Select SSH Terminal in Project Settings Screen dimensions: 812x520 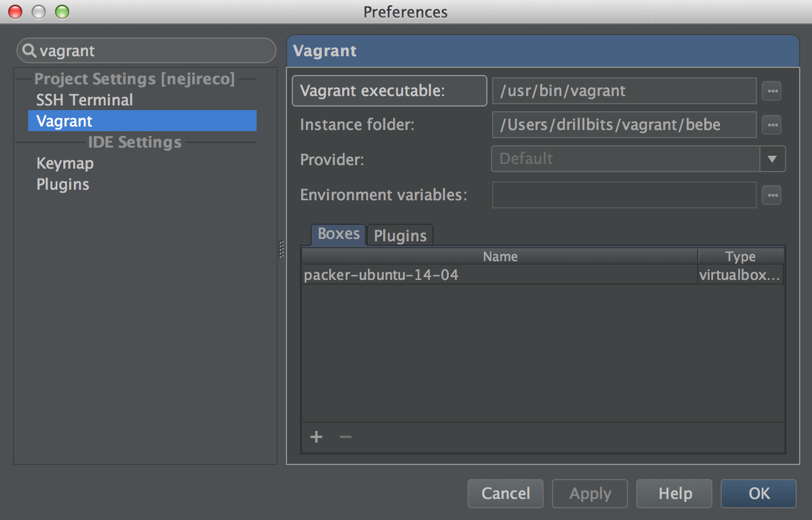(x=84, y=100)
